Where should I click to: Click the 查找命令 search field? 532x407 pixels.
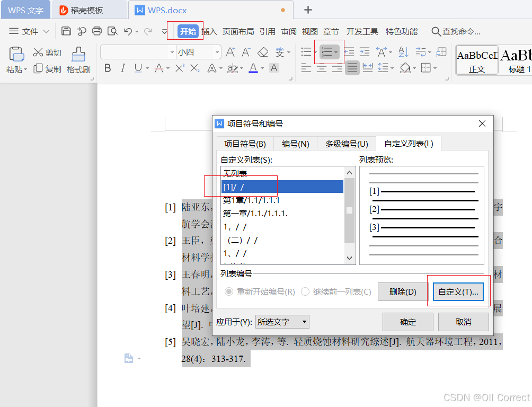click(456, 32)
